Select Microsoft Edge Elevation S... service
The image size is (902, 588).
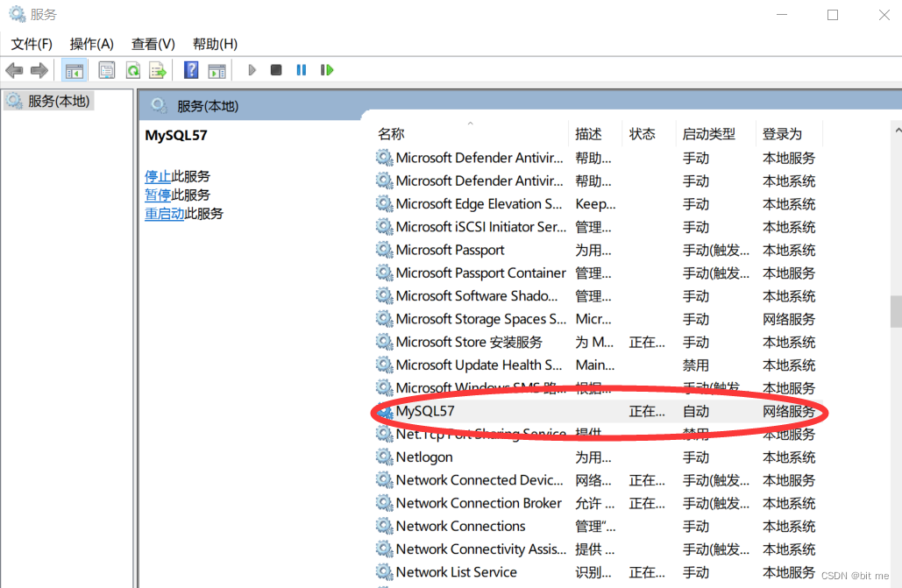point(598,204)
